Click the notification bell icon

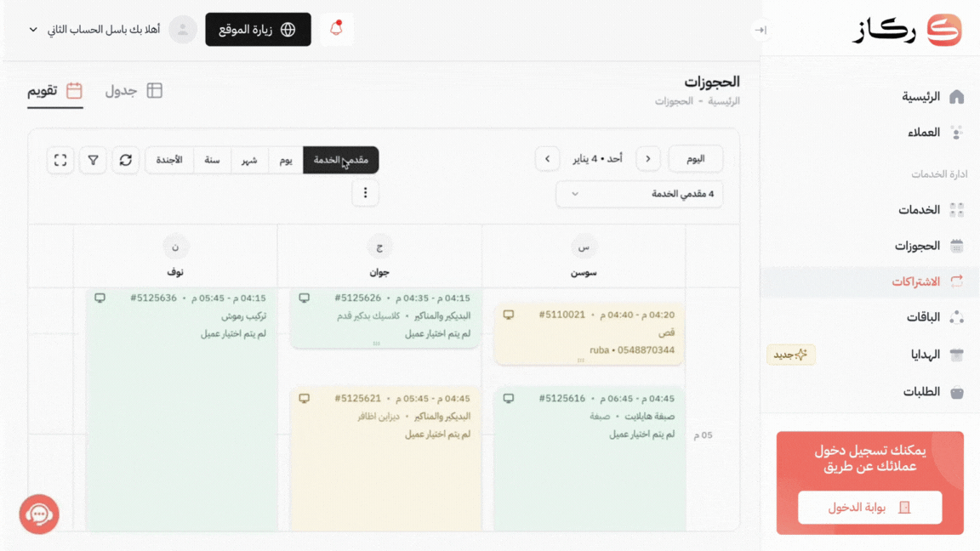click(337, 29)
